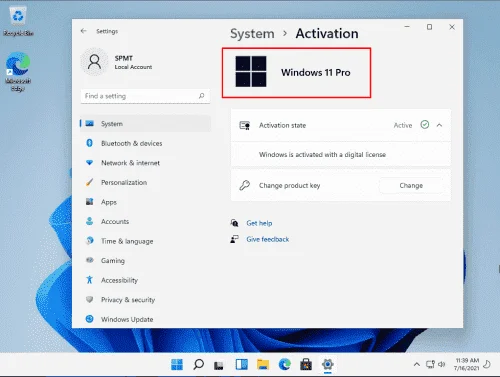This screenshot has height=377, width=500.
Task: Collapse the Activation state section chevron
Action: [439, 125]
